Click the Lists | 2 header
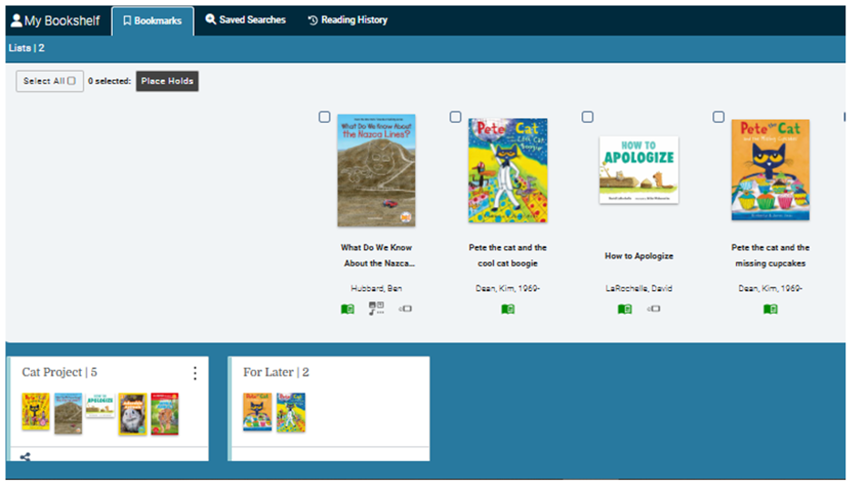Screen dimensions: 868x491 [x=26, y=48]
